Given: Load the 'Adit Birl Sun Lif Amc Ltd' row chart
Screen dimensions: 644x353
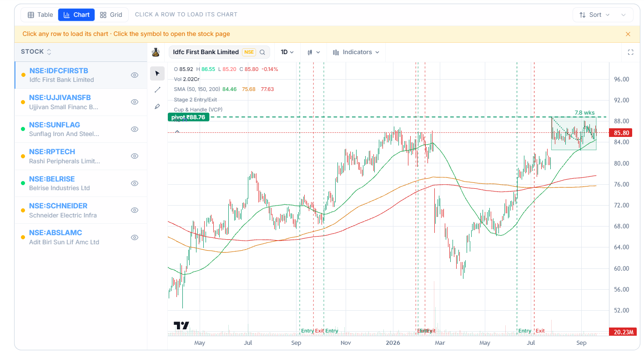Looking at the screenshot, I should [x=80, y=237].
